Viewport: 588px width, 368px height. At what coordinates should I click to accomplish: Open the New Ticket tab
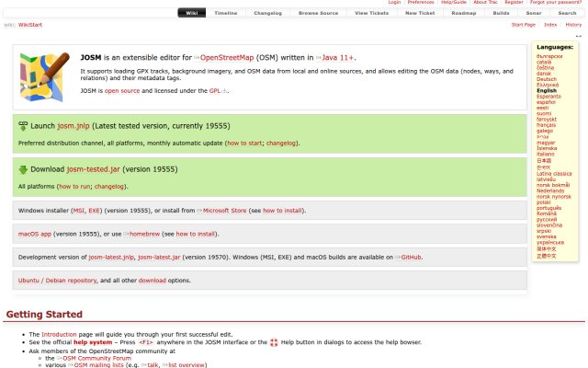[x=420, y=13]
